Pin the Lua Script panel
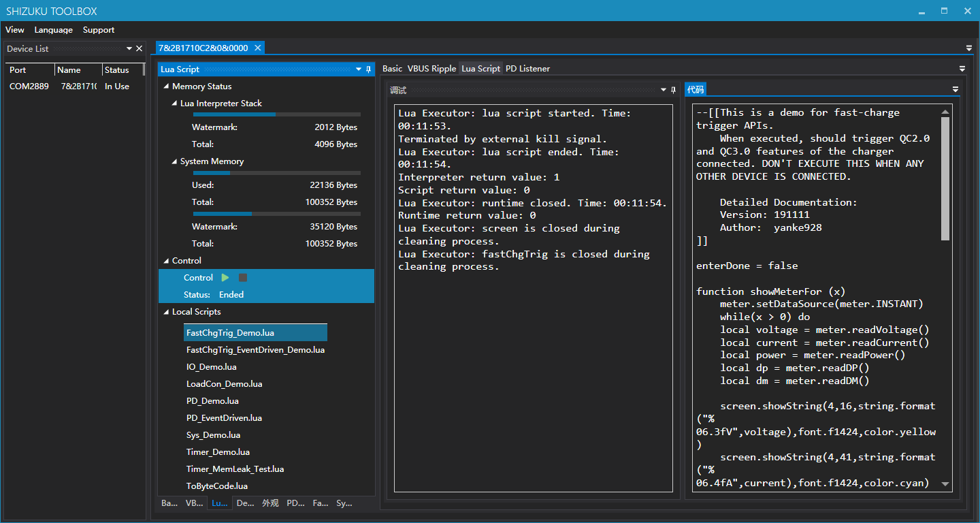Screen dimensions: 980x523 point(369,69)
